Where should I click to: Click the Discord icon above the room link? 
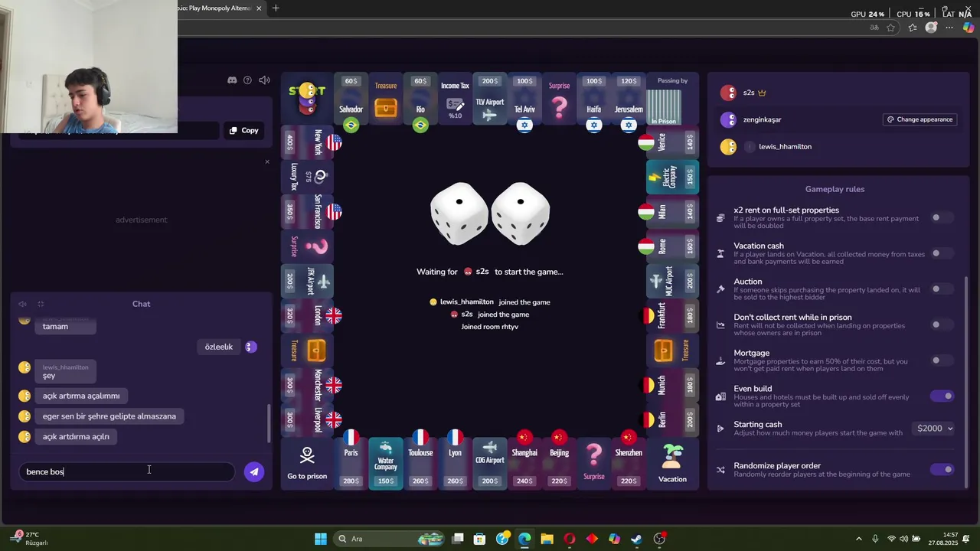tap(232, 80)
